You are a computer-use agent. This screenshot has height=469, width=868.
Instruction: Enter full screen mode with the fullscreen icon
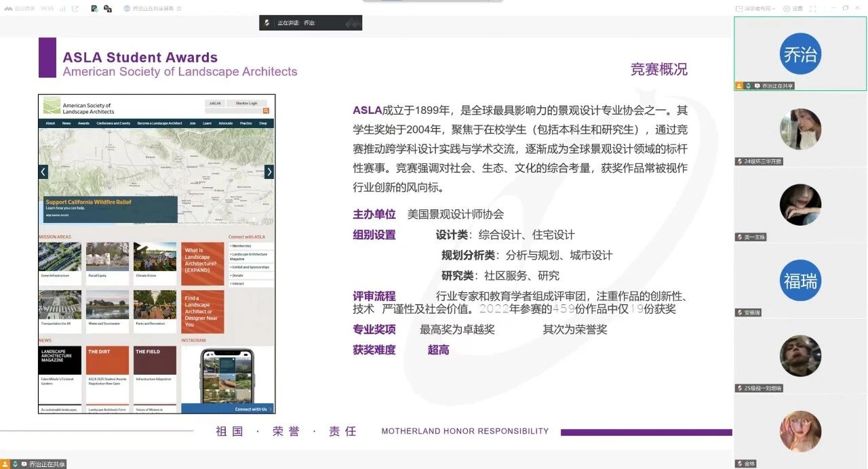(812, 9)
